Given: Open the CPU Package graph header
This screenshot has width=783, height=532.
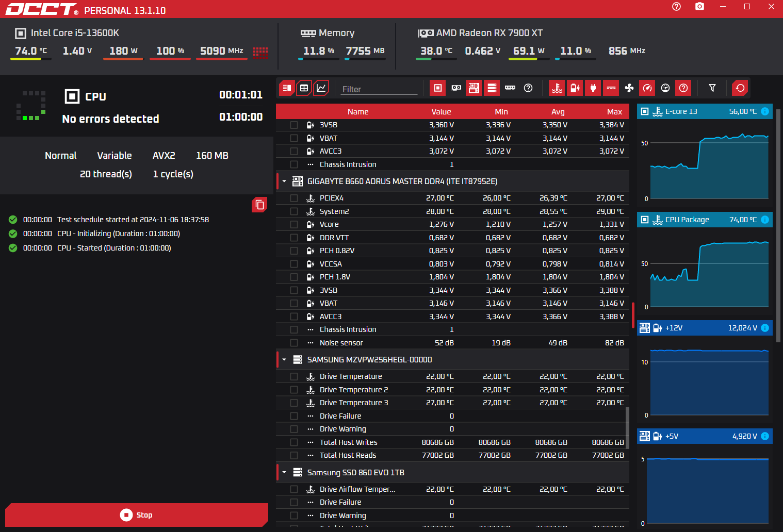Looking at the screenshot, I should click(x=705, y=220).
